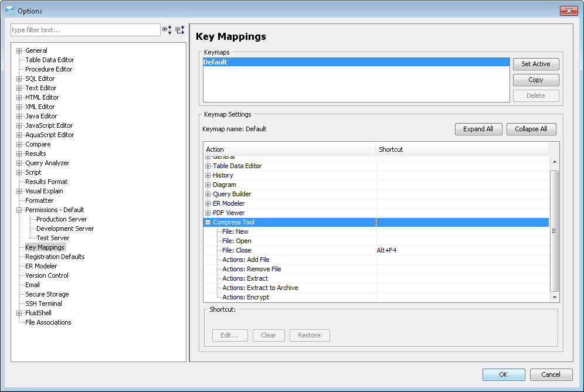The width and height of the screenshot is (584, 392).
Task: Expand the XML Editor tree node
Action: point(19,107)
